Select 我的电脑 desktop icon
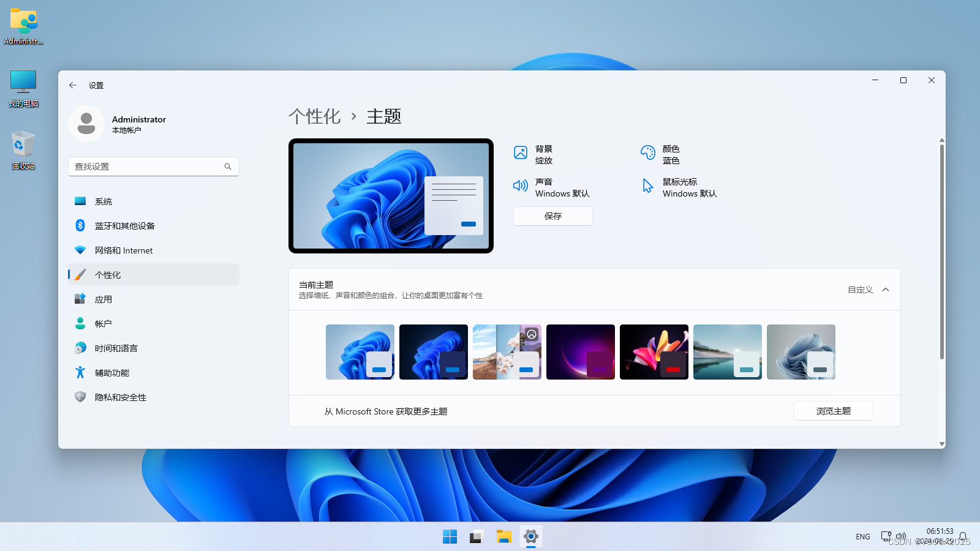The image size is (980, 551). coord(23,89)
